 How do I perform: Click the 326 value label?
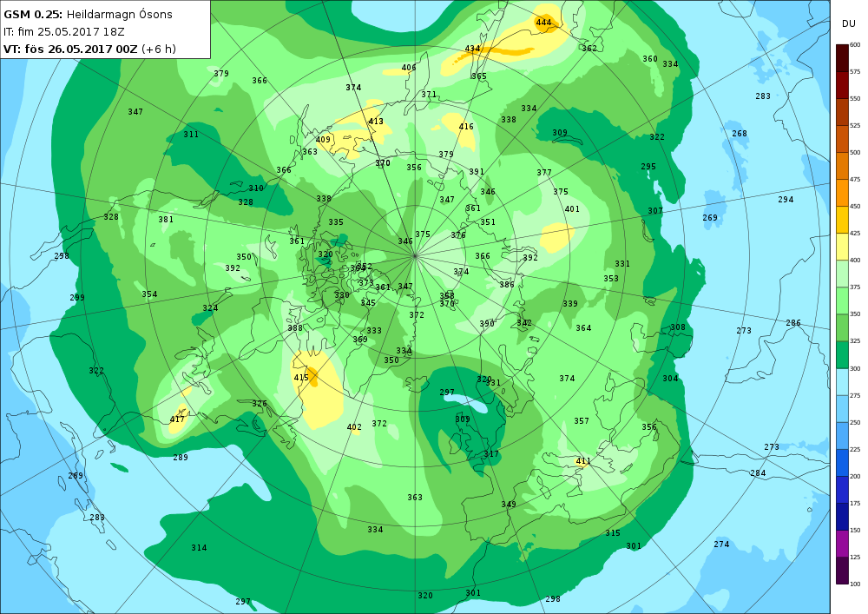tap(260, 404)
